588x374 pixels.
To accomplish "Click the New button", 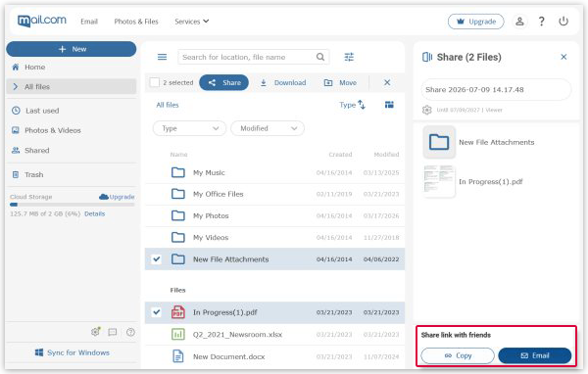I will (72, 49).
